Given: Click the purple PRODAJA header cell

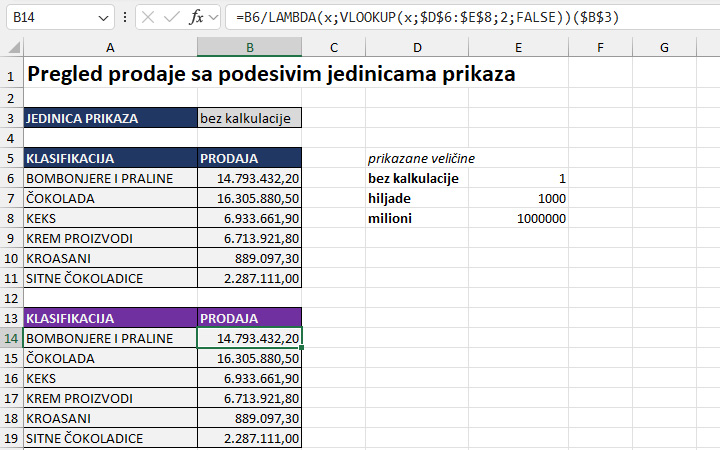Looking at the screenshot, I should (x=249, y=318).
